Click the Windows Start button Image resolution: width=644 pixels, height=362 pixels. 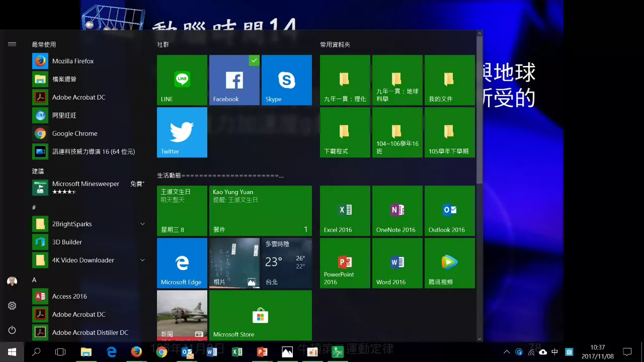coord(12,352)
